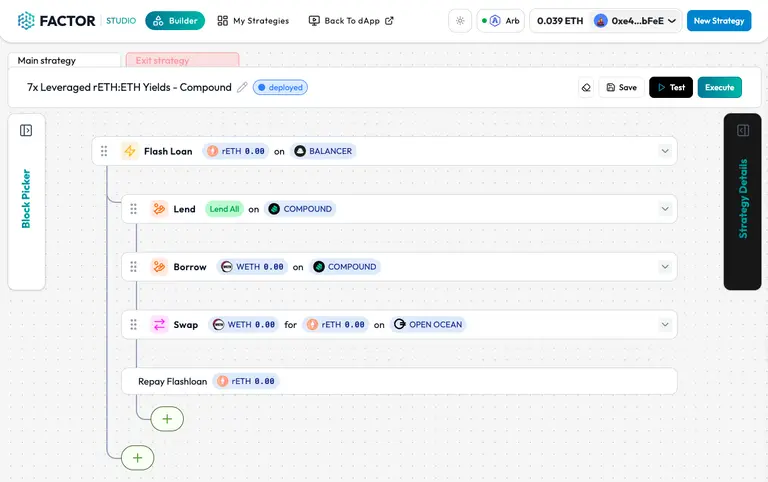
Task: Click the wallet avatar icon
Action: click(x=600, y=21)
